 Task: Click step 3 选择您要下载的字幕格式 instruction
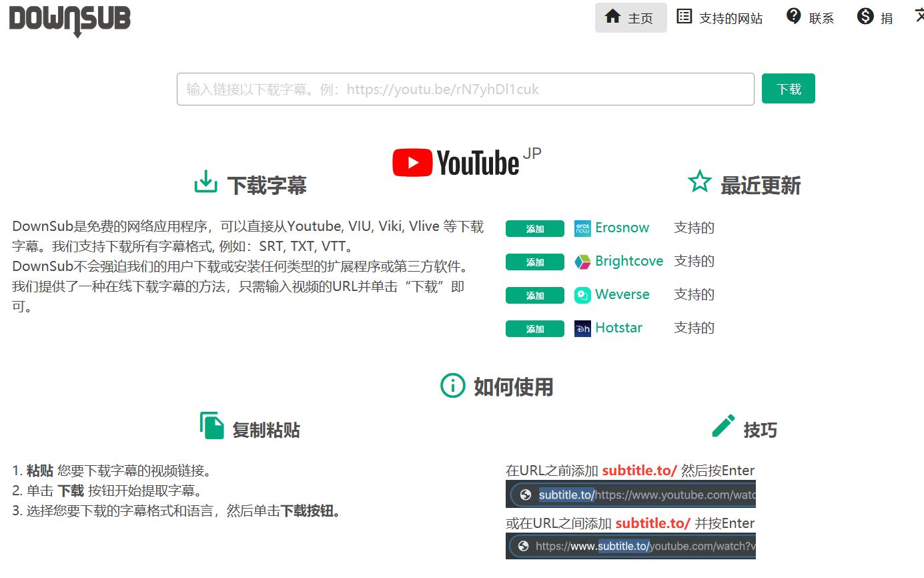pyautogui.click(x=177, y=512)
